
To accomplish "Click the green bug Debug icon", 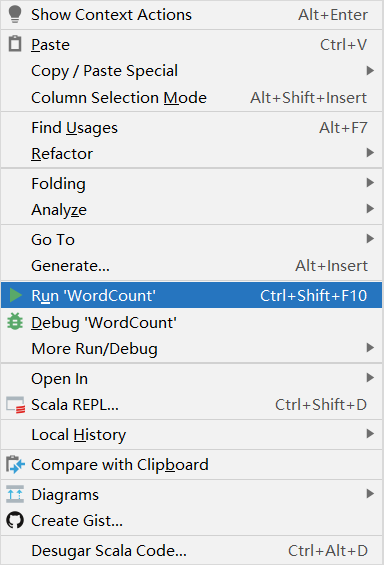I will click(x=15, y=322).
